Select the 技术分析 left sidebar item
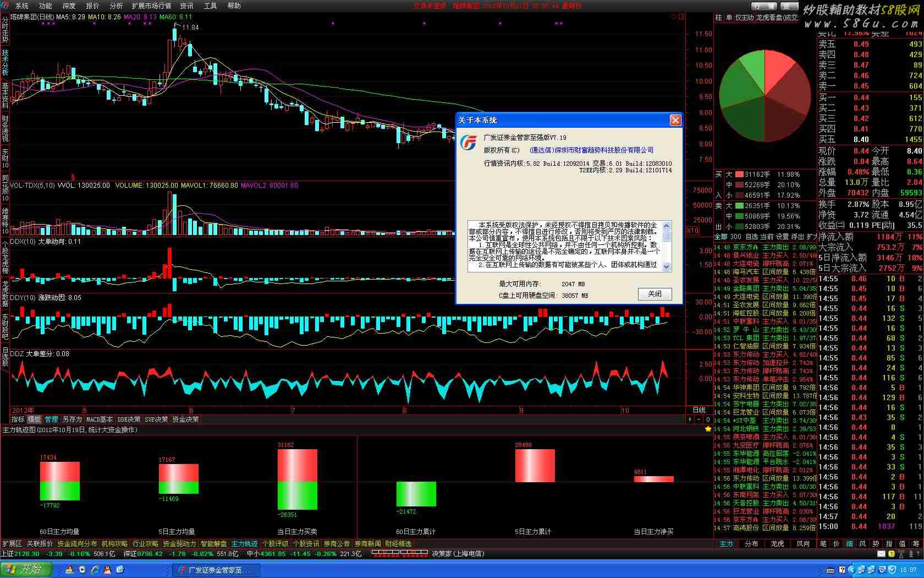924x578 pixels. tap(5, 62)
